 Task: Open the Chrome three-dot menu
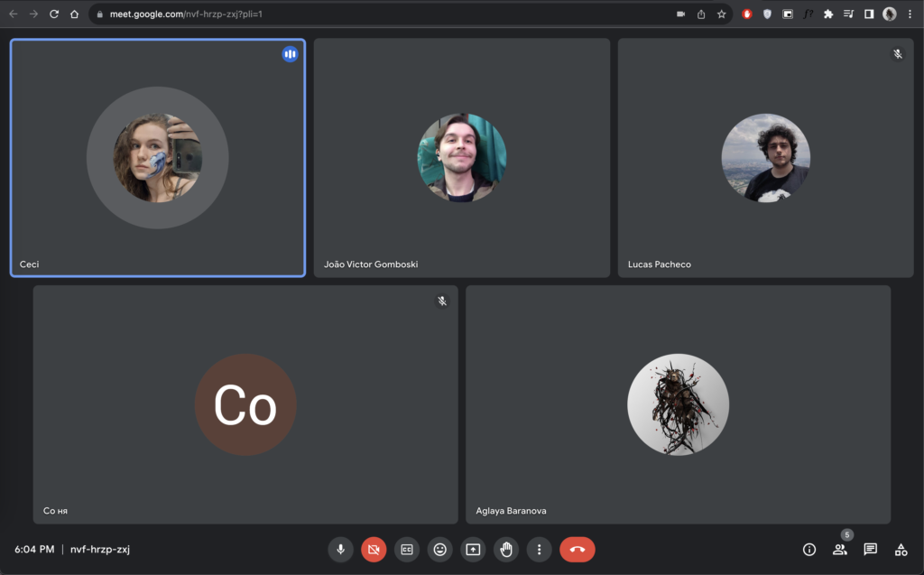(x=910, y=14)
